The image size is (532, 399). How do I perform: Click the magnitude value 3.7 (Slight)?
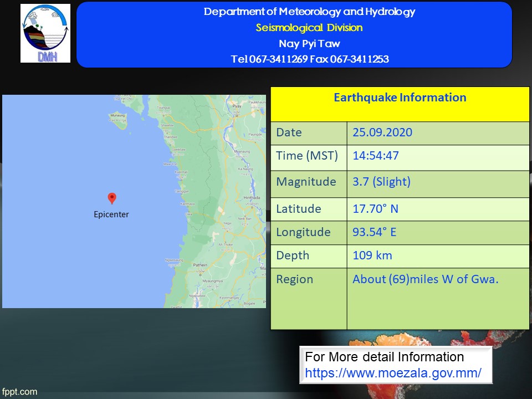pyautogui.click(x=382, y=182)
